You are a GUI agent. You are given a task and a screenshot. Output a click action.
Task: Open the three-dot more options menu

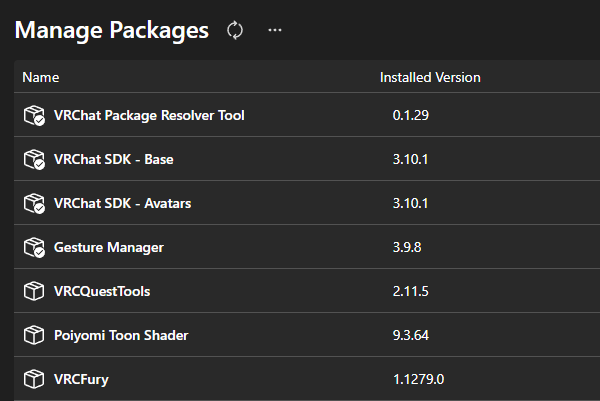[x=275, y=30]
